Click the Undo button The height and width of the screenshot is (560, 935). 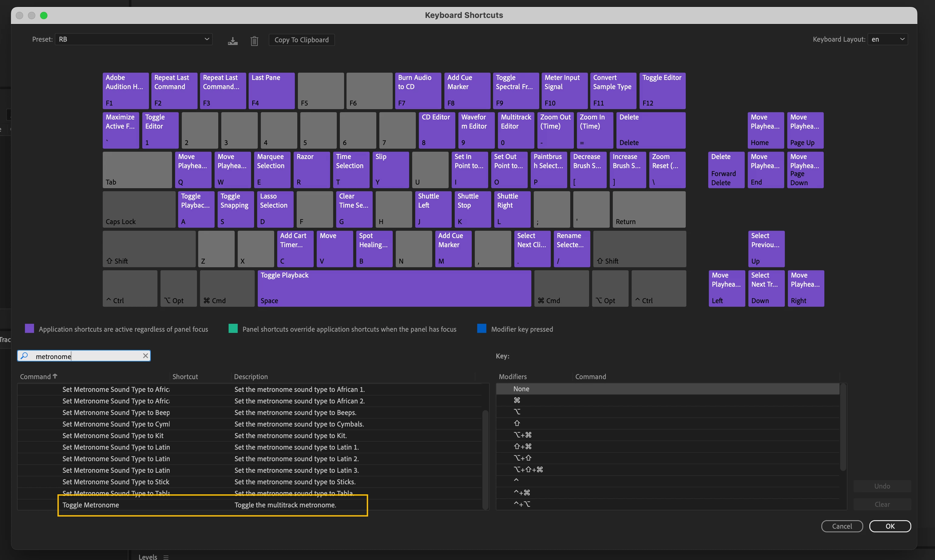[882, 486]
